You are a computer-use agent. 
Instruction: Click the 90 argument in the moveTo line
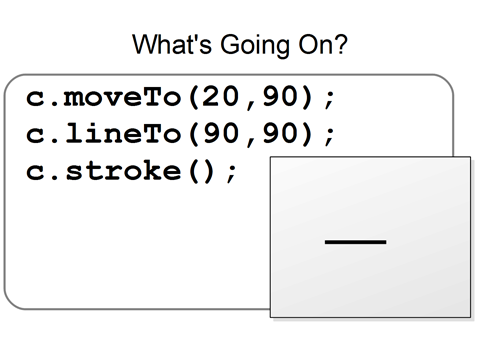(x=280, y=97)
